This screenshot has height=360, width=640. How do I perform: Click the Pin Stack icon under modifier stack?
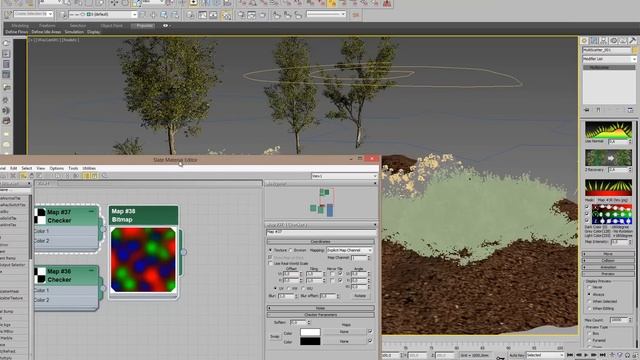(587, 110)
